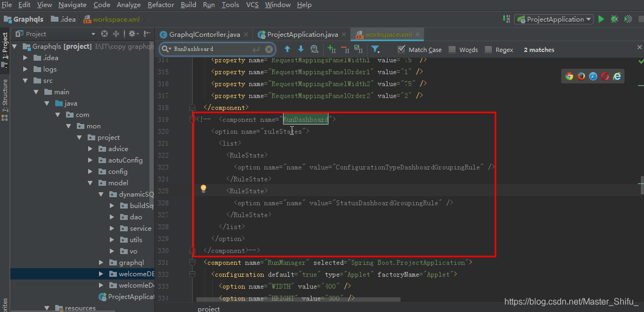Open the VCS menu

pos(252,5)
